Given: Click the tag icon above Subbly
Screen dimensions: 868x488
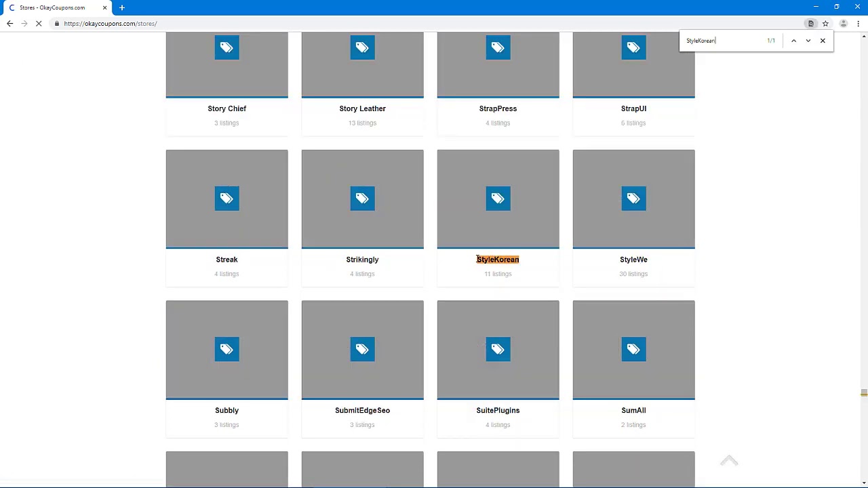Looking at the screenshot, I should click(x=226, y=349).
